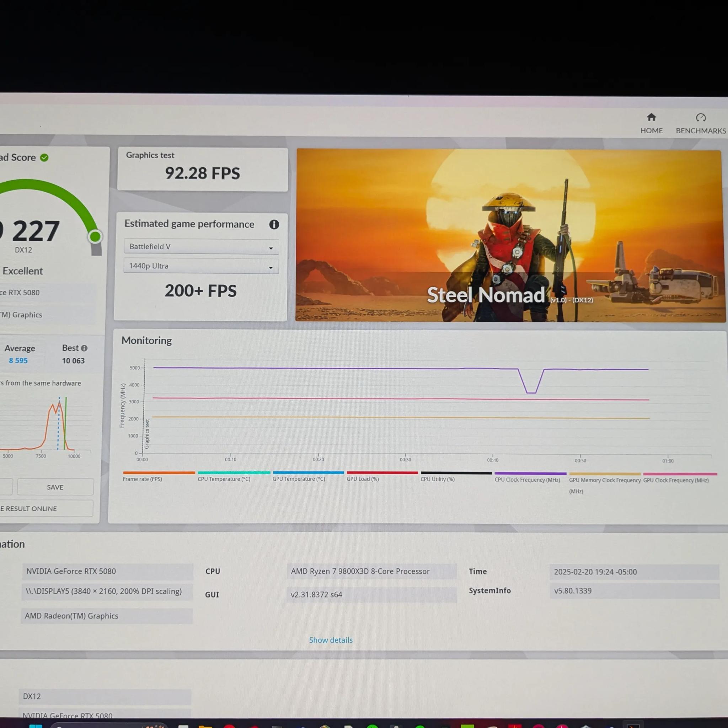Image resolution: width=728 pixels, height=728 pixels.
Task: Toggle the CPU Temperature legend item
Action: click(x=234, y=476)
